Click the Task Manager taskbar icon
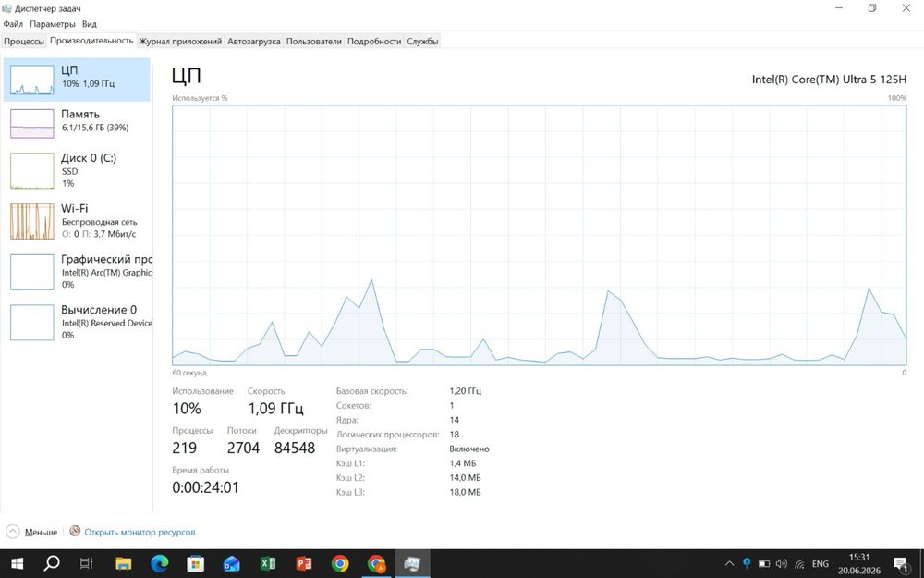Screen dimensions: 924x578 tap(412, 564)
